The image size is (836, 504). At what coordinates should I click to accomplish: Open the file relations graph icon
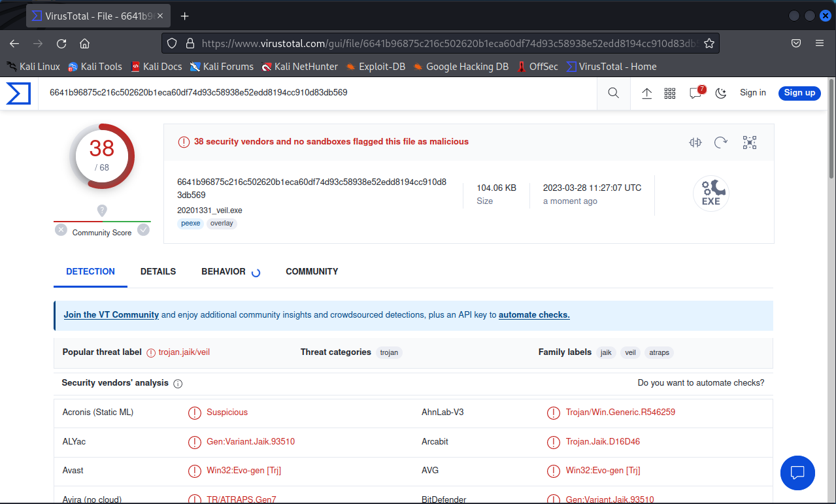[x=749, y=143]
